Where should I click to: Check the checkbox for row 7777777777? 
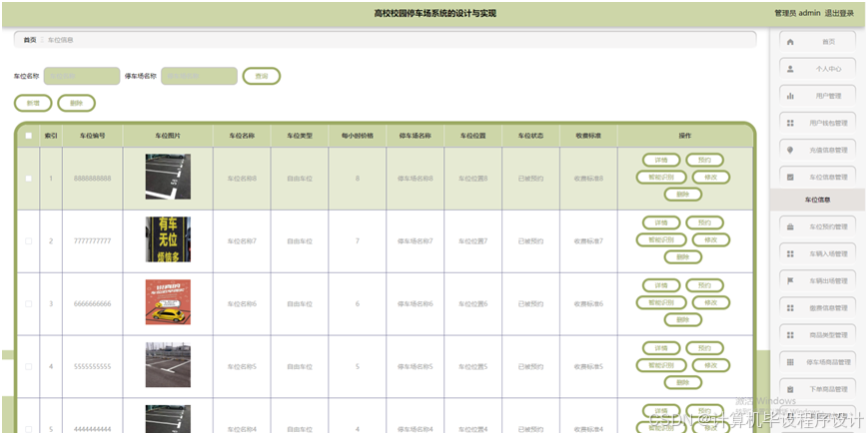[29, 241]
